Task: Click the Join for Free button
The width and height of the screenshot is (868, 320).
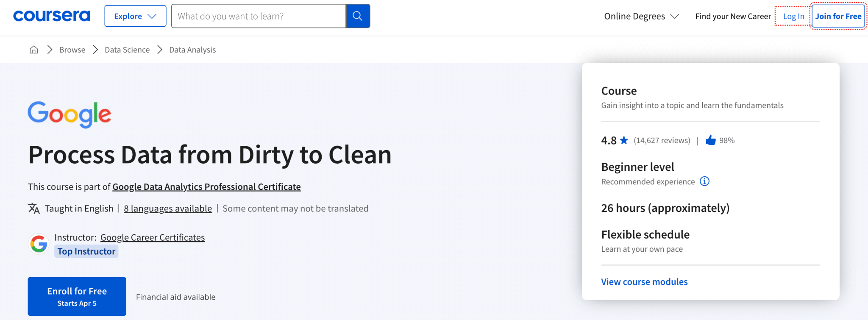Action: 838,16
